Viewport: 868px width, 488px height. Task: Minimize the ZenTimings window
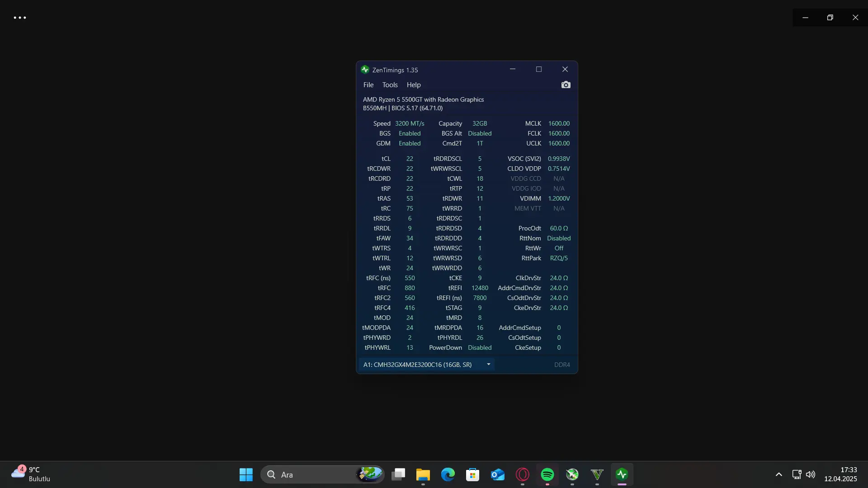(513, 69)
